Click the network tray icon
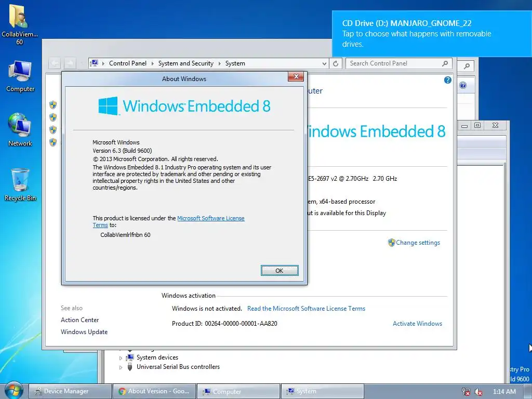This screenshot has width=532, height=399. (x=466, y=392)
